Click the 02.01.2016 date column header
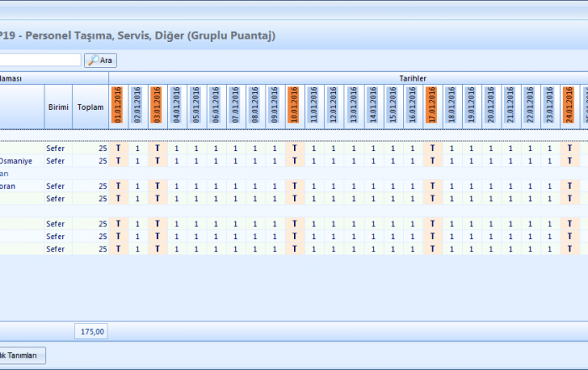The image size is (588, 370). pos(138,107)
